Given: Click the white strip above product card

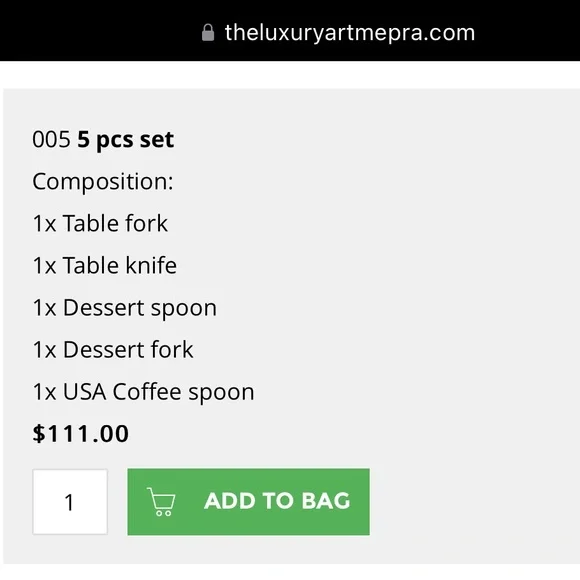Looking at the screenshot, I should [290, 75].
